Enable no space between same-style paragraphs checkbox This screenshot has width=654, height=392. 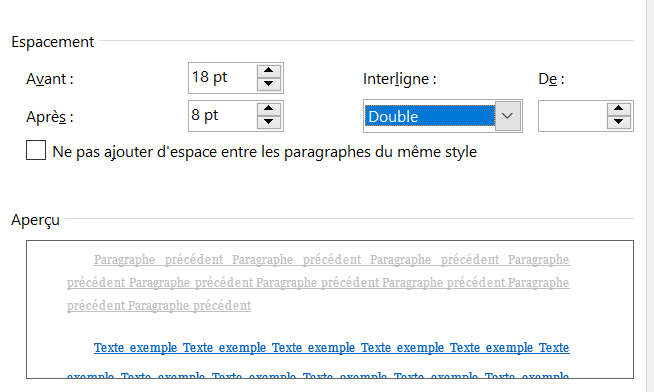coord(36,150)
